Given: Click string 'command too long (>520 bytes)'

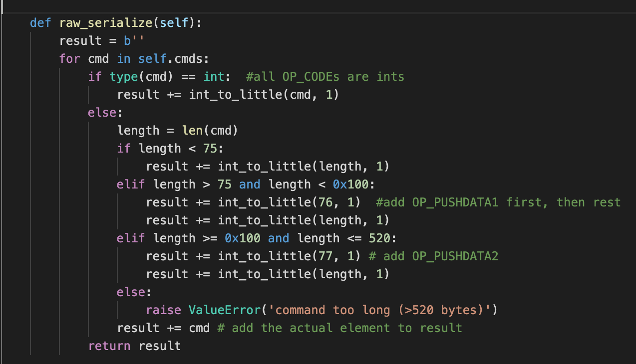Looking at the screenshot, I should click(x=379, y=310).
